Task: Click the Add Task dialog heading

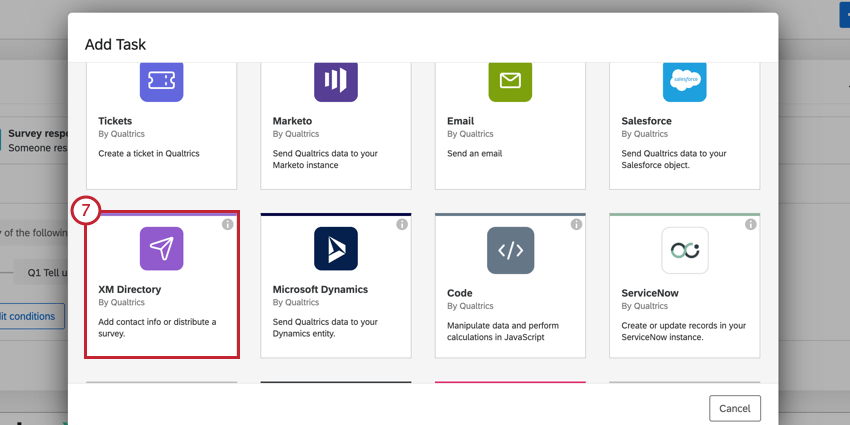Action: pos(115,44)
